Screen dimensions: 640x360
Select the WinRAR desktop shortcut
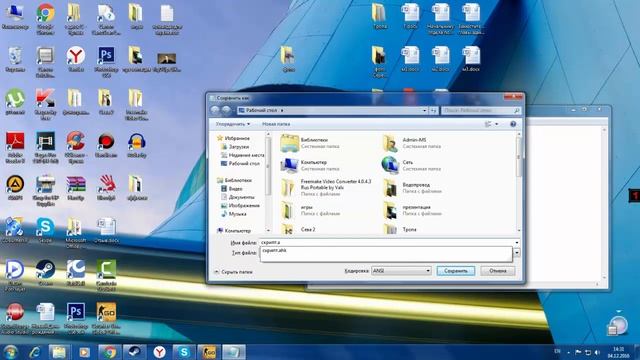tap(76, 188)
